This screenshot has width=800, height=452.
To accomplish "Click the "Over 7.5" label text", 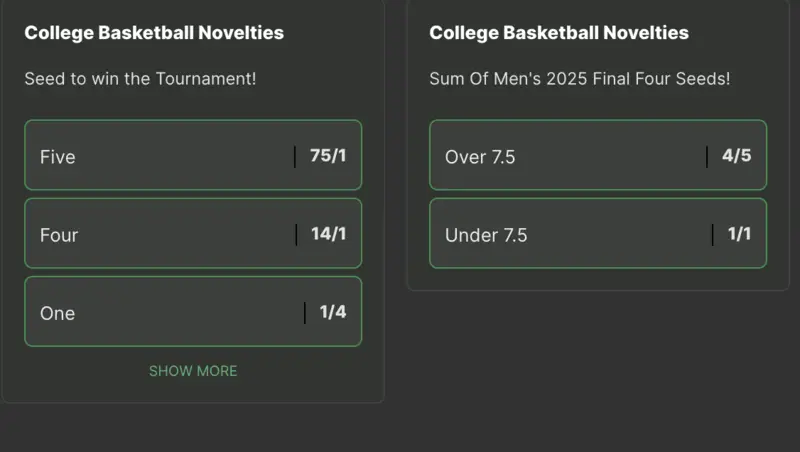I will [x=480, y=157].
